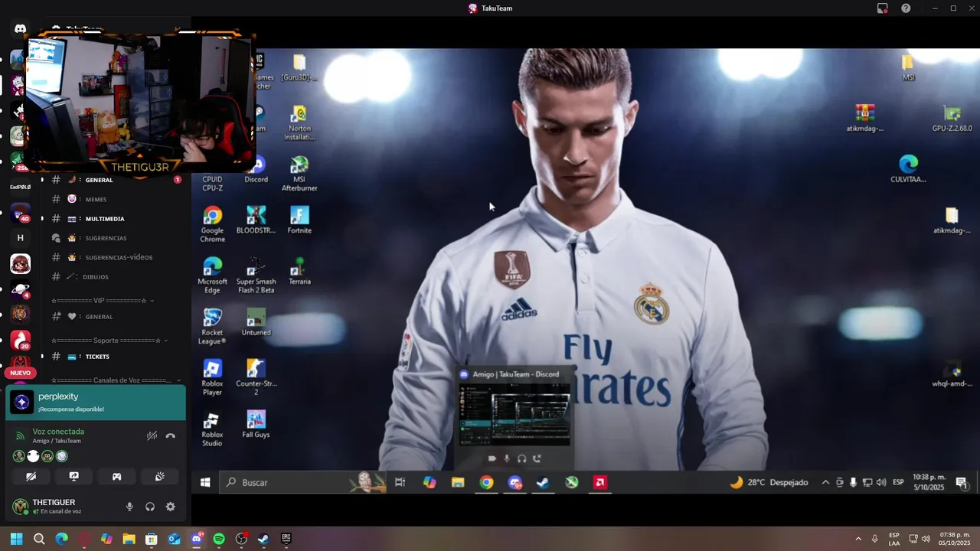Image resolution: width=980 pixels, height=551 pixels.
Task: Click the Terraria icon on the streamed desktop
Action: coord(299,272)
